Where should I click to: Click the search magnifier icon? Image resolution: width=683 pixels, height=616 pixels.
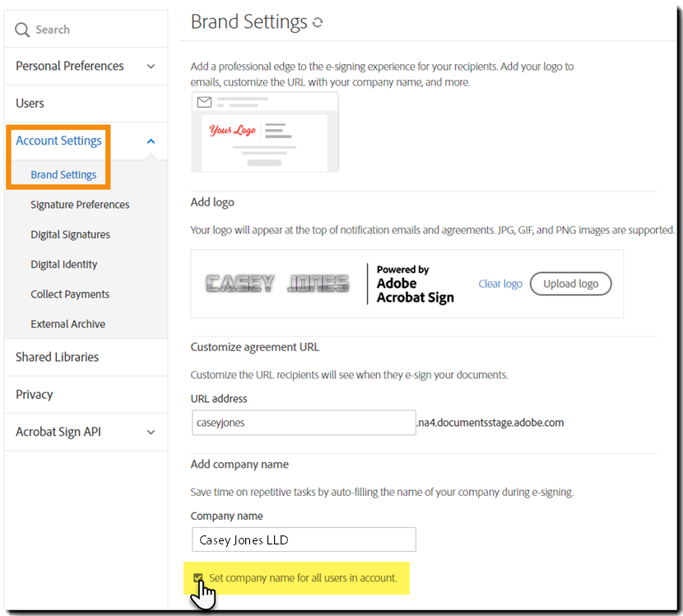coord(22,30)
